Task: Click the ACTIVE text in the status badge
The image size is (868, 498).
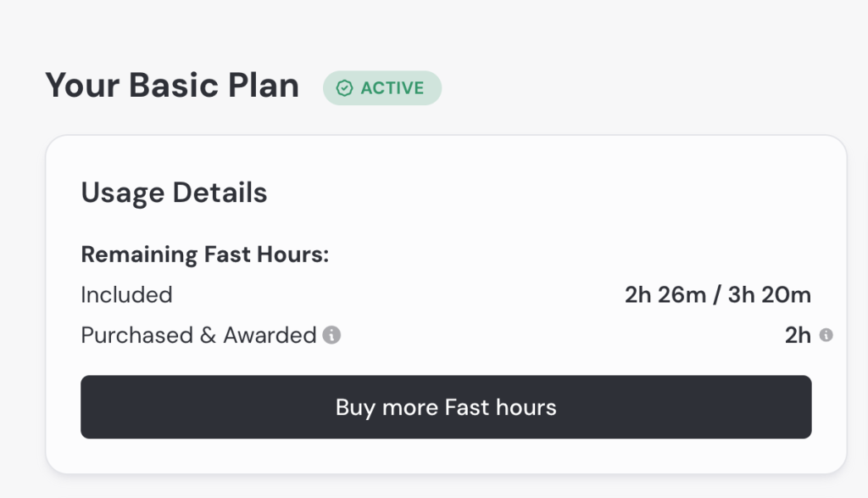Action: (x=392, y=88)
